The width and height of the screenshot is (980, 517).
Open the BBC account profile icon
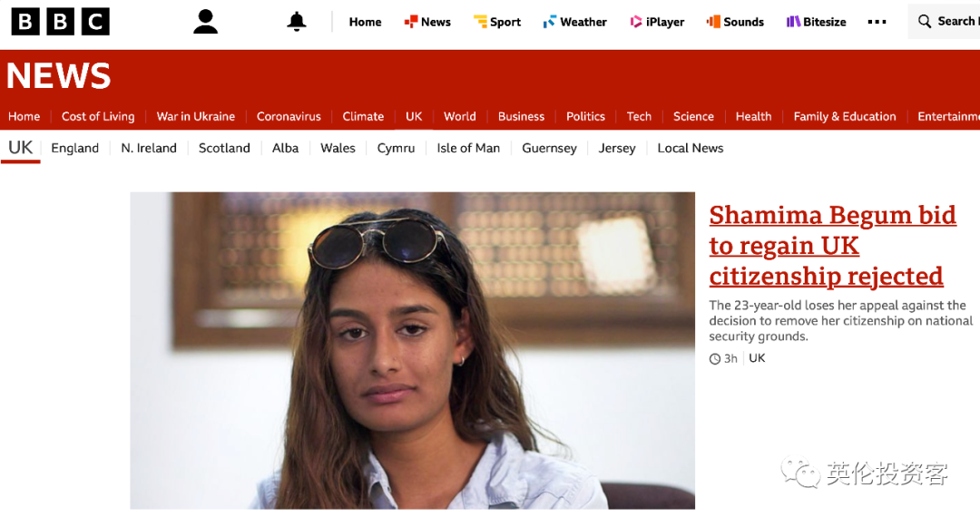click(205, 22)
